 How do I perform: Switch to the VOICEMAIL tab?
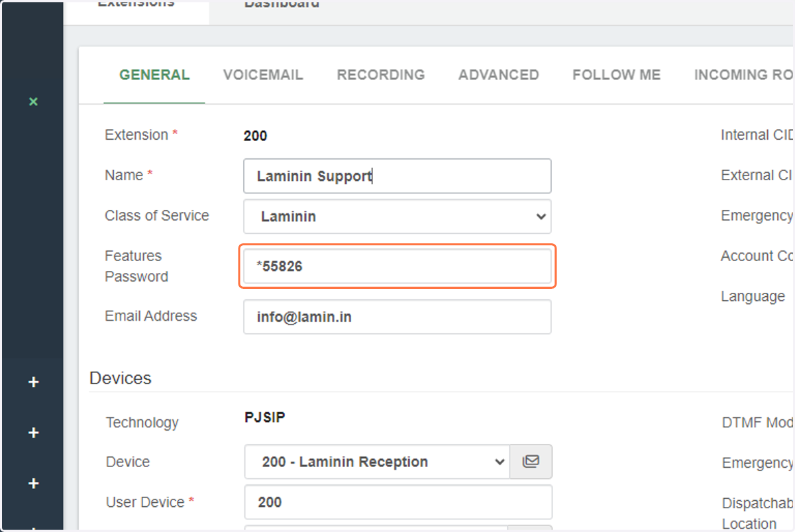coord(263,75)
